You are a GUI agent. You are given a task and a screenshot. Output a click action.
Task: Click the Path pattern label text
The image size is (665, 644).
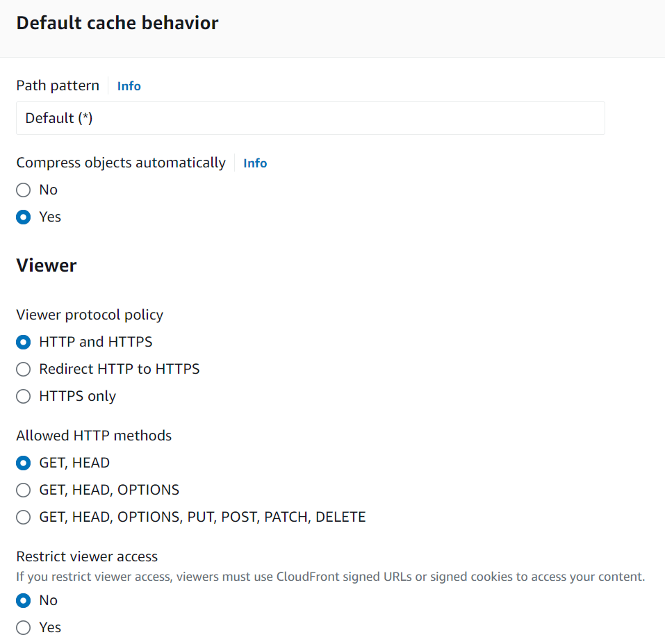[58, 86]
